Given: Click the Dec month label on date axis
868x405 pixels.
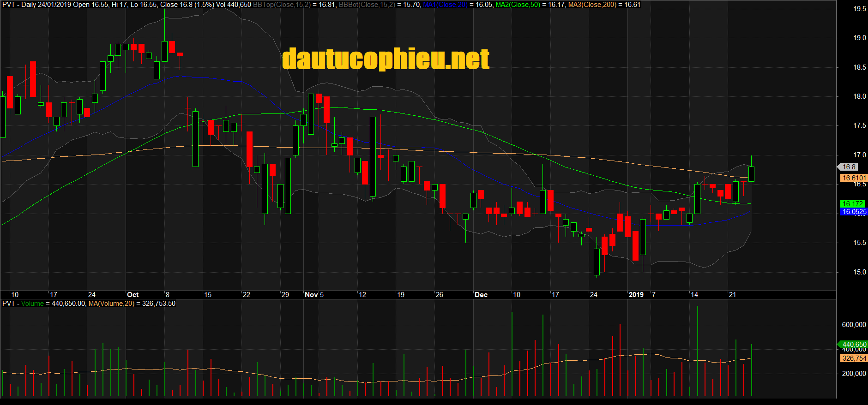Looking at the screenshot, I should click(x=481, y=295).
